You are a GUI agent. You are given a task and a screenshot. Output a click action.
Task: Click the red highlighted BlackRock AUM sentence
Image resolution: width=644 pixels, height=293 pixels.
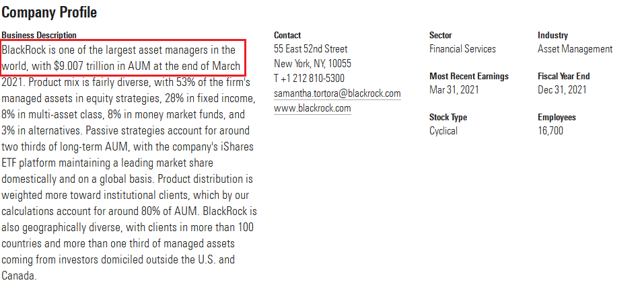(x=122, y=58)
